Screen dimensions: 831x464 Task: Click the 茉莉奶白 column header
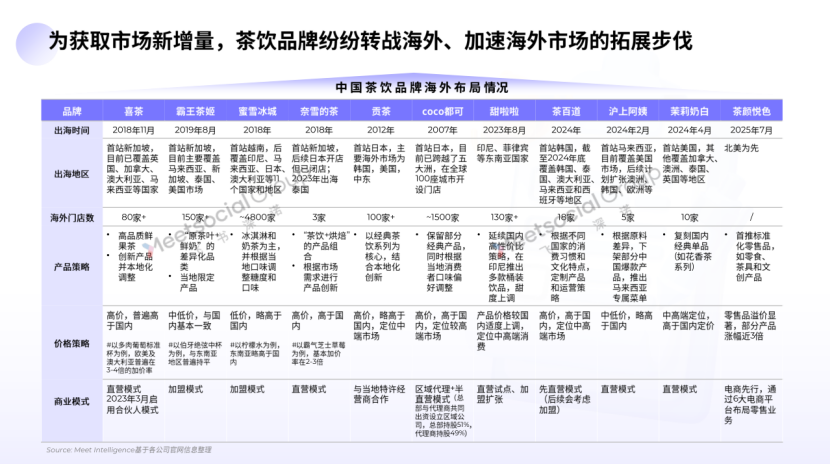coord(689,111)
